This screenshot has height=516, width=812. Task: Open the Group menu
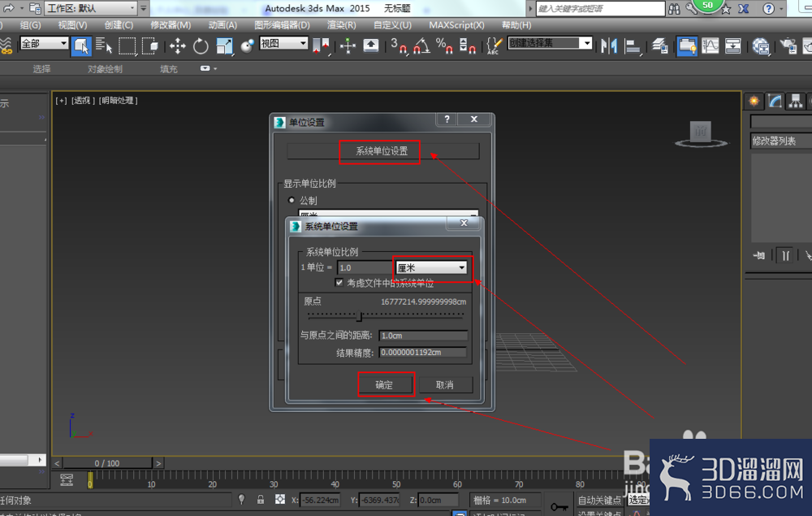pyautogui.click(x=31, y=25)
